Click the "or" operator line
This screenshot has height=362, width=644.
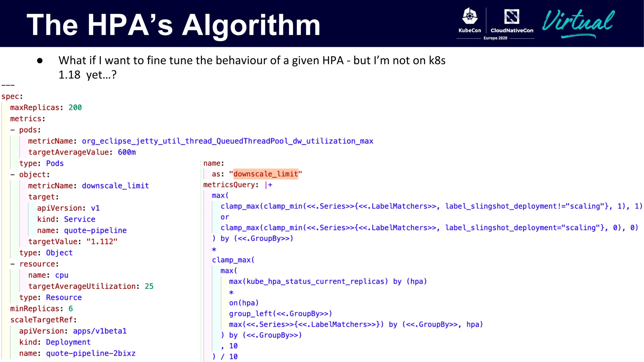click(225, 217)
